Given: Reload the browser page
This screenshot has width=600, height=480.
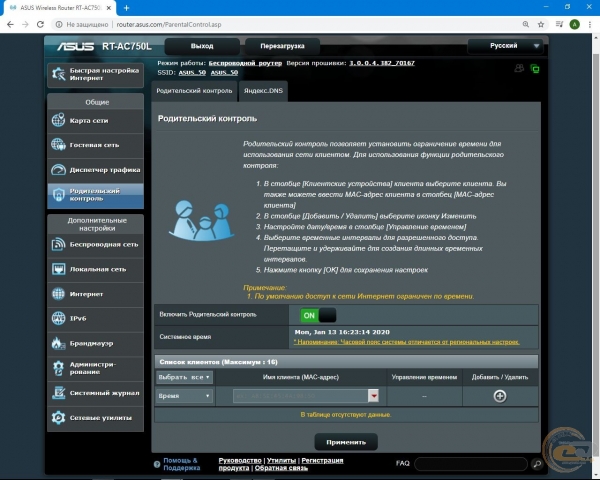Looking at the screenshot, I should point(40,24).
